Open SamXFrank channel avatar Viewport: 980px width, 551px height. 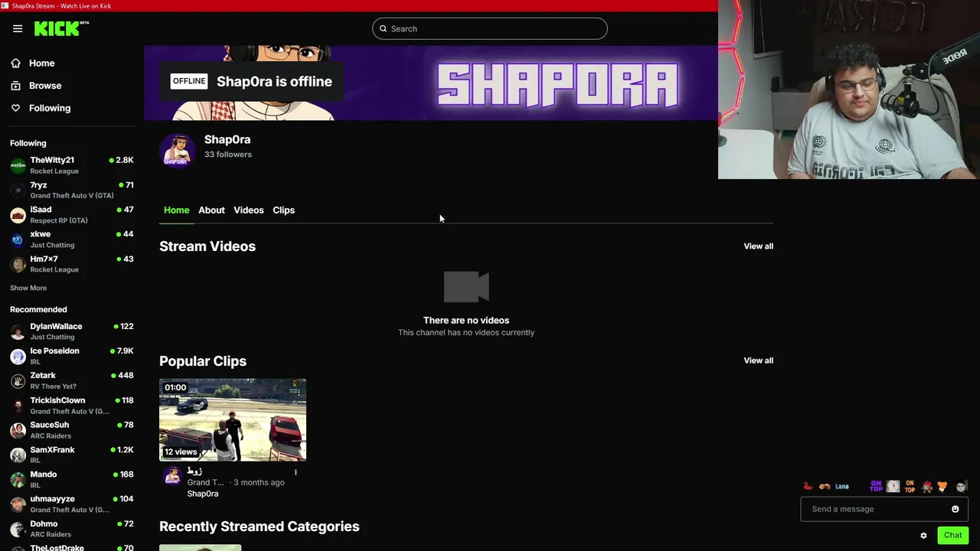point(18,455)
